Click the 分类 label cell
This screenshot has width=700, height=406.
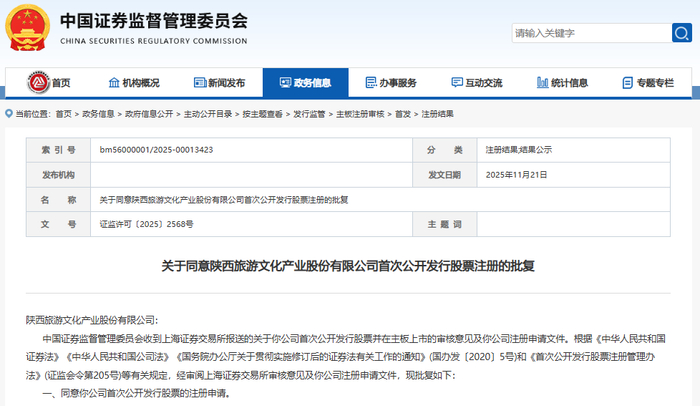tap(445, 150)
